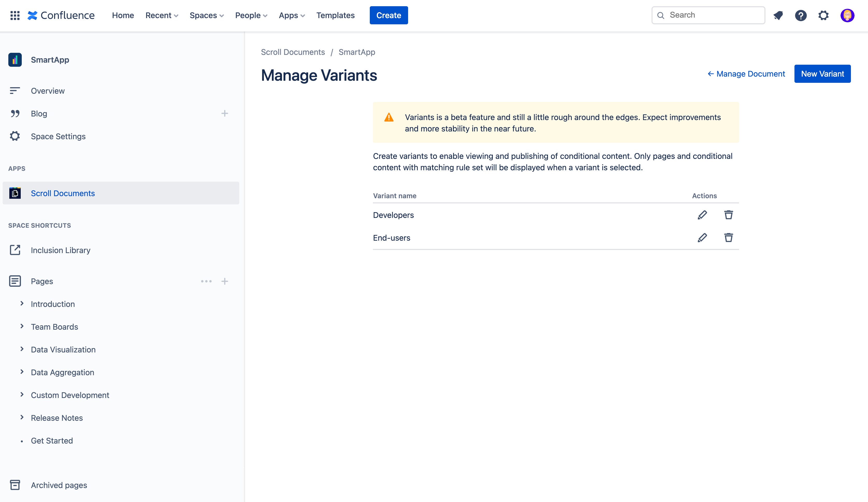
Task: Edit the End-users variant
Action: (x=702, y=238)
